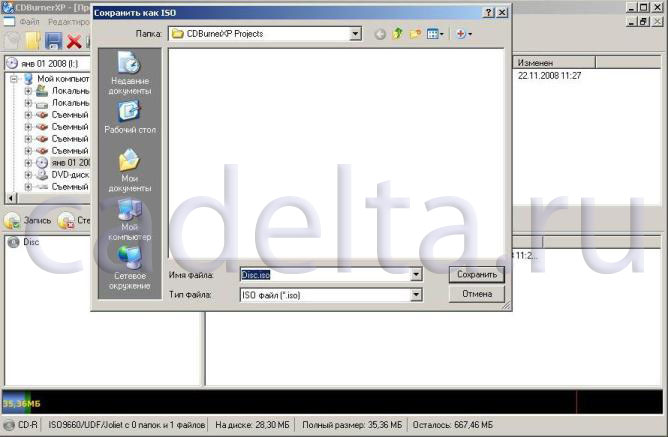Open the Views menu button

click(436, 34)
